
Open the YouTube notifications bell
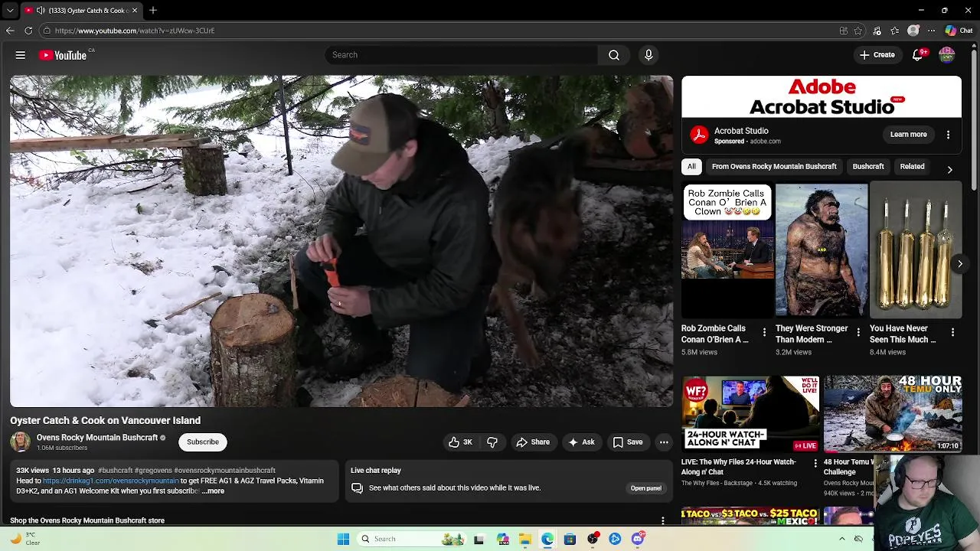pyautogui.click(x=918, y=55)
